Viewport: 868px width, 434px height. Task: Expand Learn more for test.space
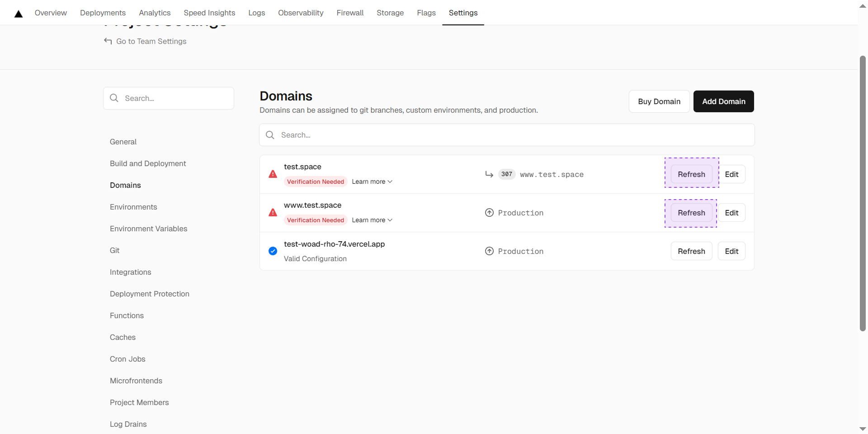pos(372,181)
